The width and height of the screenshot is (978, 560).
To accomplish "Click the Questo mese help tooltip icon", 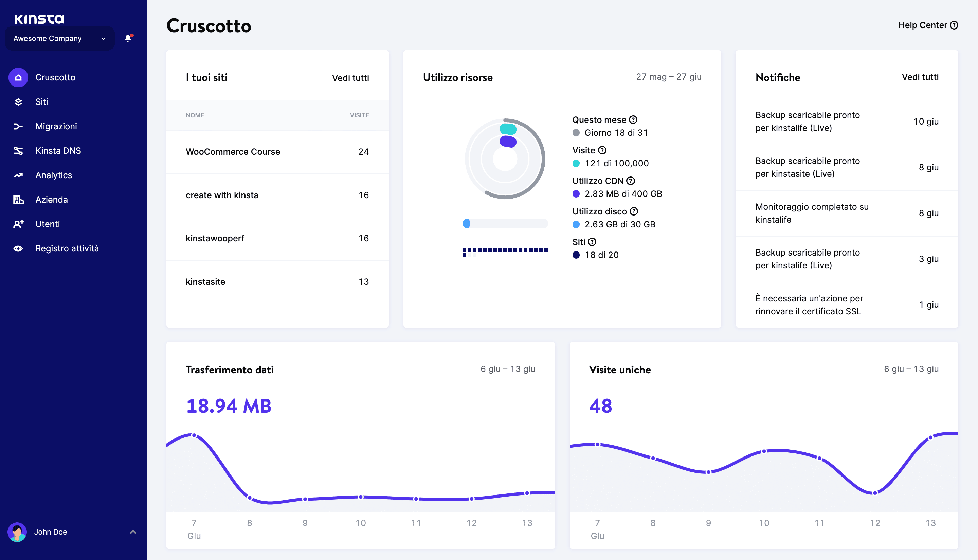I will coord(633,119).
